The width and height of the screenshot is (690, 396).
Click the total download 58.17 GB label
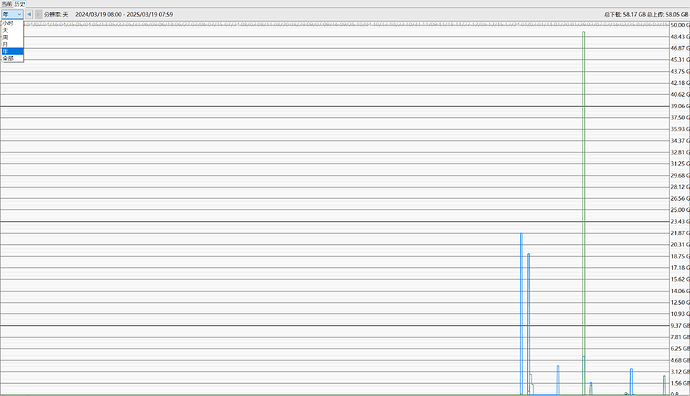625,15
